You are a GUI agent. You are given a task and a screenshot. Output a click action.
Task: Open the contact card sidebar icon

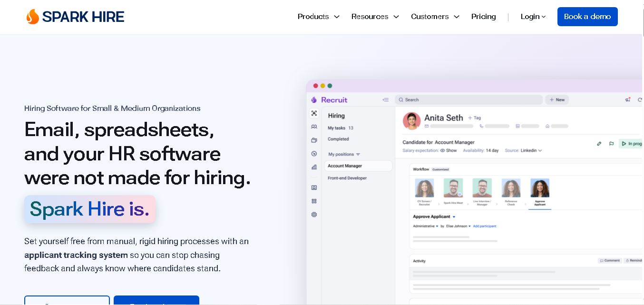click(314, 187)
